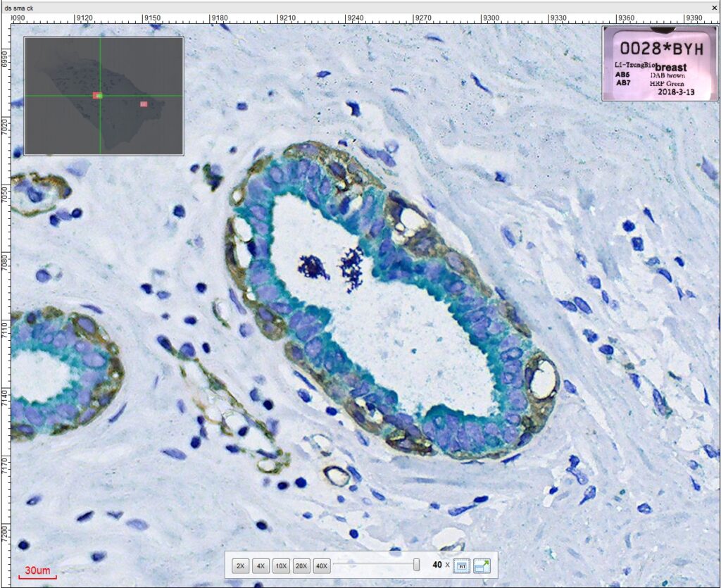Select the 10X zoom preset
This screenshot has width=721, height=588.
[281, 565]
